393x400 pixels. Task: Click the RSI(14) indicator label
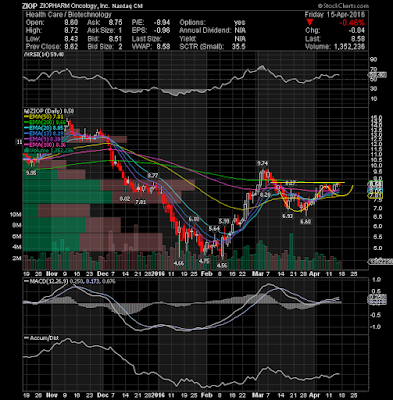[45, 54]
